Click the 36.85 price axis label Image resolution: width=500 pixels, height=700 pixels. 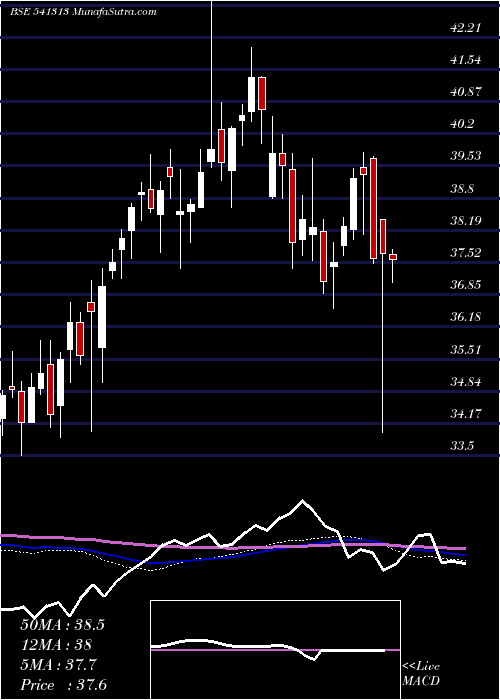[465, 285]
